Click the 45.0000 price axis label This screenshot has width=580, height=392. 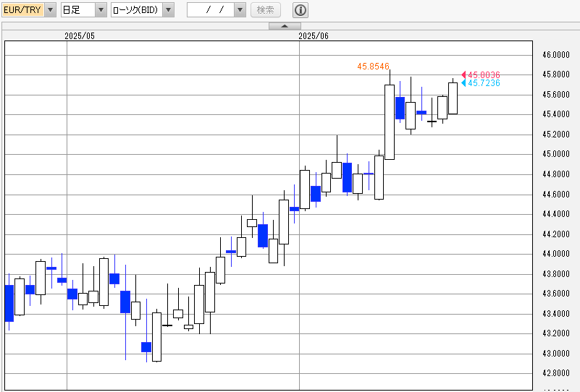coord(556,154)
